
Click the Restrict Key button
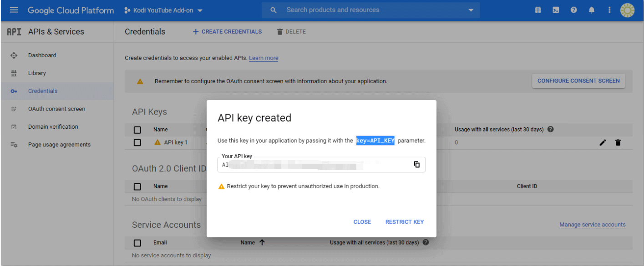[405, 222]
